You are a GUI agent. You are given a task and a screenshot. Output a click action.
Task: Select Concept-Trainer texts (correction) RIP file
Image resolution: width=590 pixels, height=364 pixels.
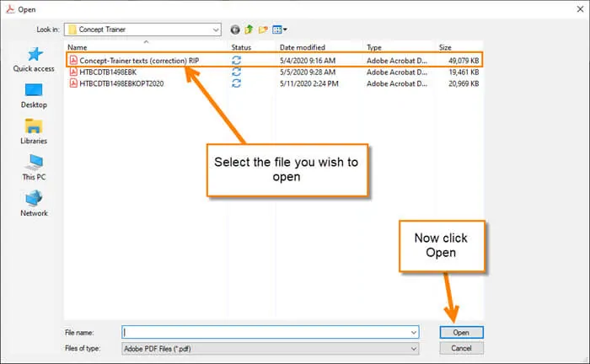[139, 61]
